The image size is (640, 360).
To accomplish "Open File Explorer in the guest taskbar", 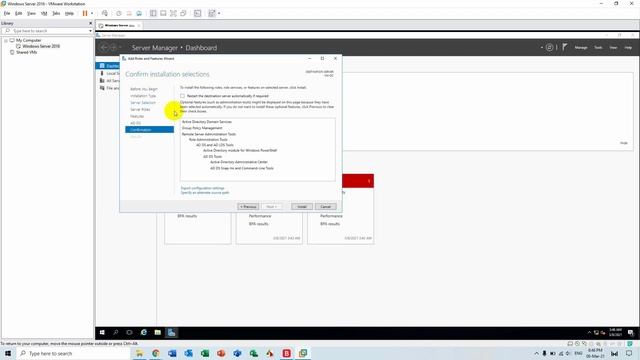I will tap(158, 333).
